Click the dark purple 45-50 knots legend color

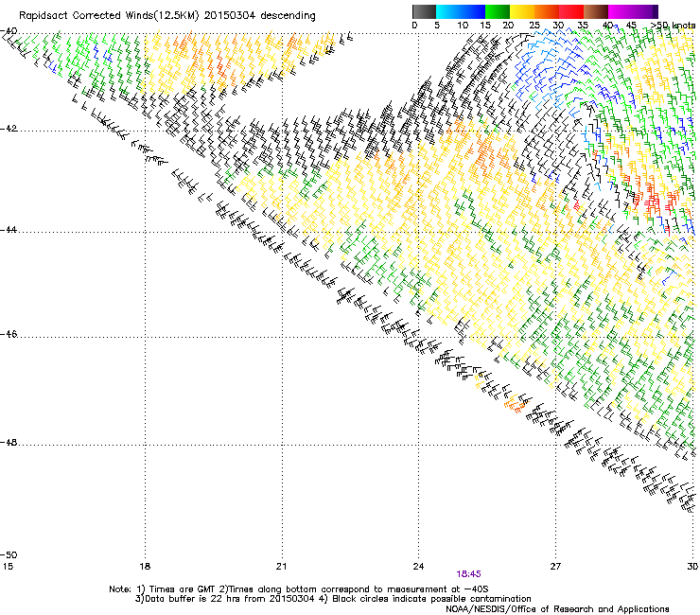tap(645, 11)
